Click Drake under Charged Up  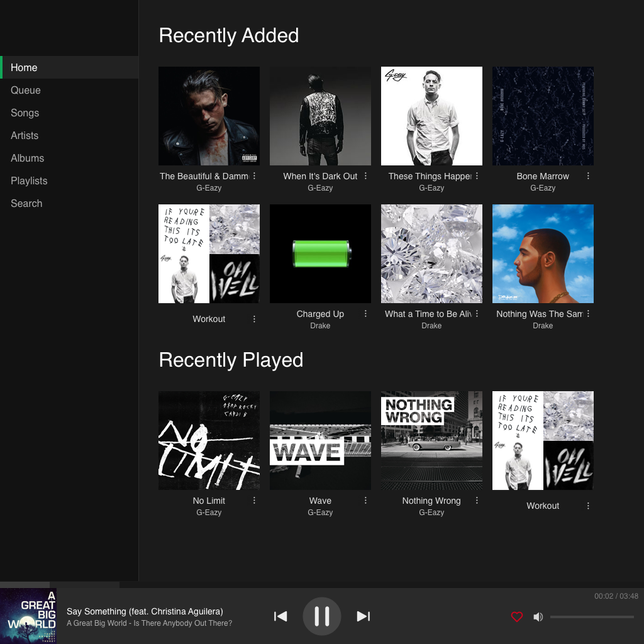pos(320,326)
